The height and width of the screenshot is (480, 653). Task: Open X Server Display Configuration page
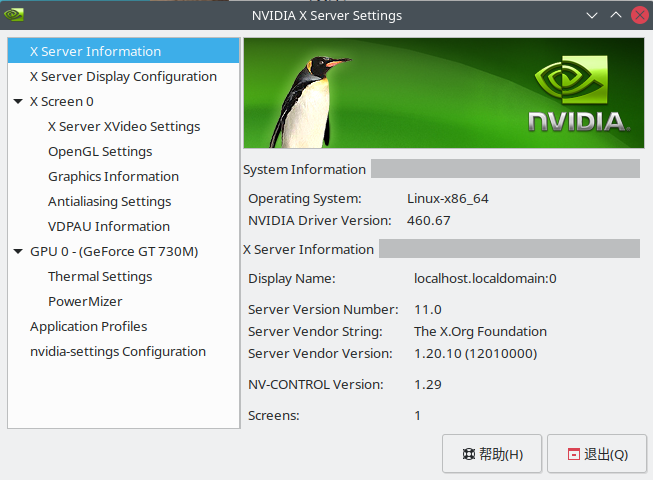pos(123,77)
